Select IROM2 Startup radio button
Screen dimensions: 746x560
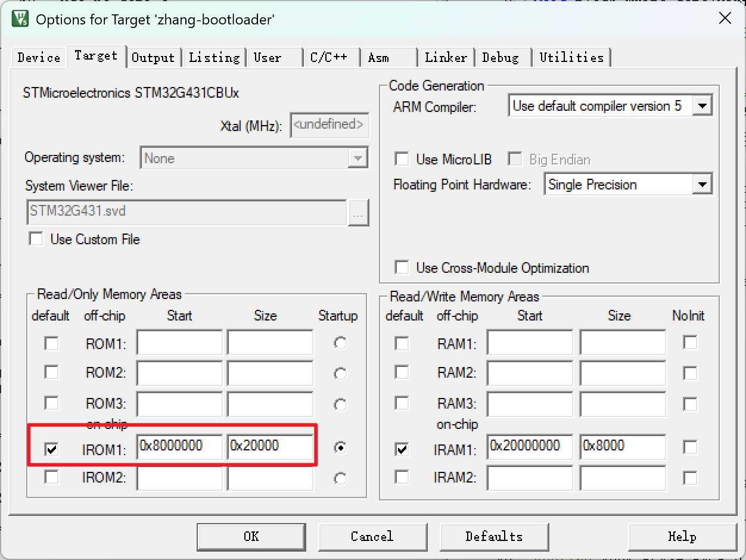(x=340, y=478)
